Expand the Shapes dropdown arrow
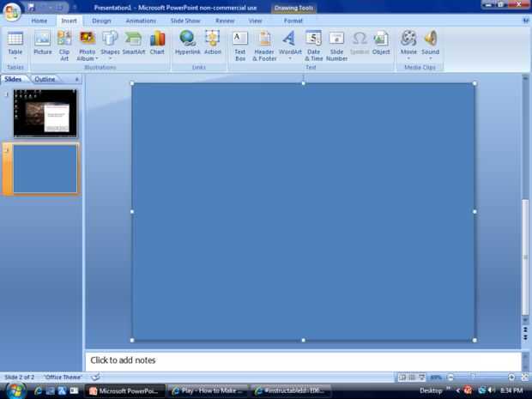Viewport: 532px width, 399px height. (110, 58)
